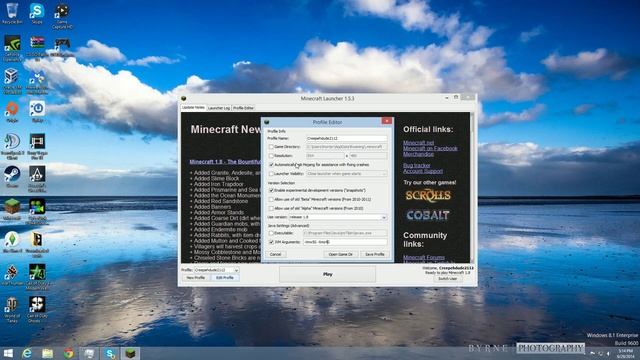Open the Windows Start button
This screenshot has width=640, height=360.
(x=8, y=353)
